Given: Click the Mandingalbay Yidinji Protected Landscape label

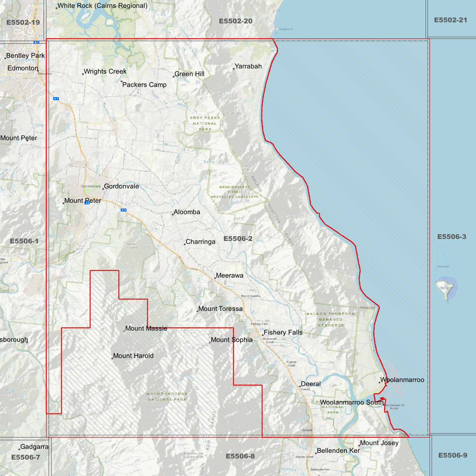Looking at the screenshot, I should [x=235, y=192].
